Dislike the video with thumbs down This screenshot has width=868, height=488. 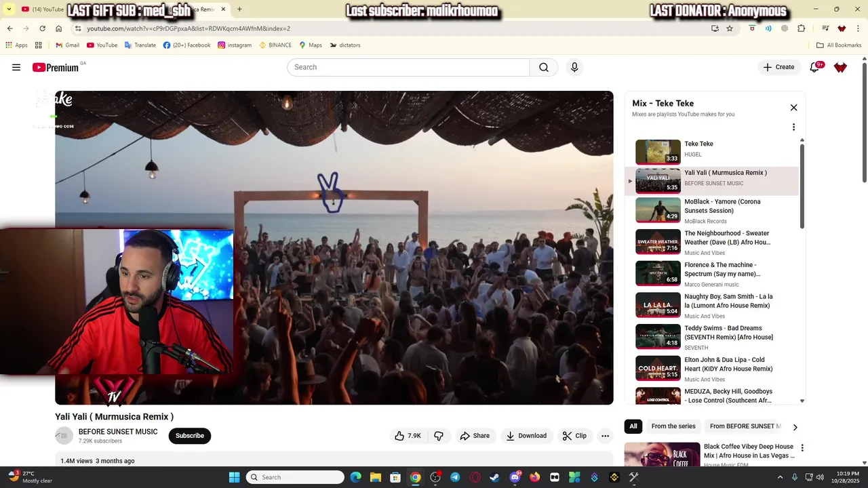[439, 436]
